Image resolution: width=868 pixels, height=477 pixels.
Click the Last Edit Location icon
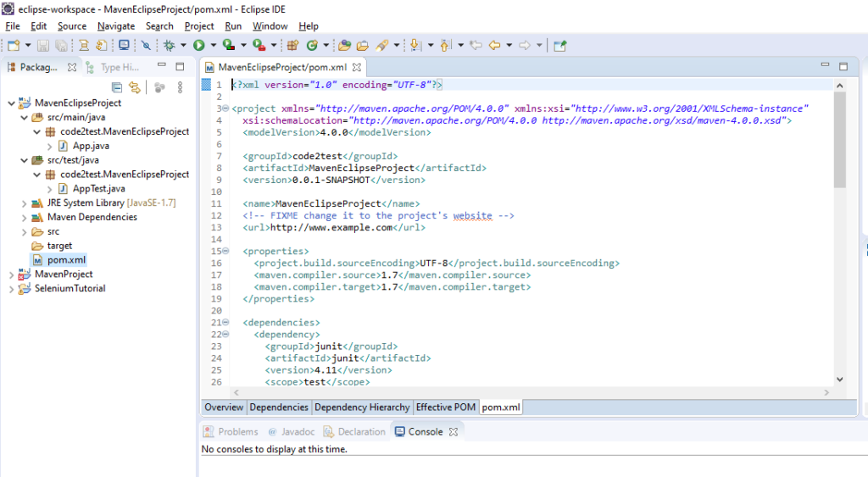(476, 46)
